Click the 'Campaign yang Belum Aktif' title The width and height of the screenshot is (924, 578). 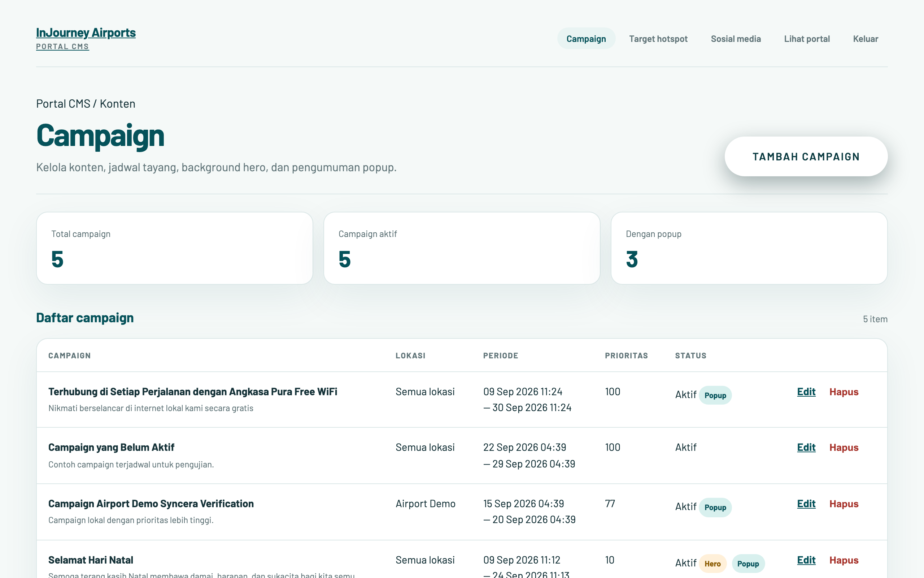tap(111, 447)
